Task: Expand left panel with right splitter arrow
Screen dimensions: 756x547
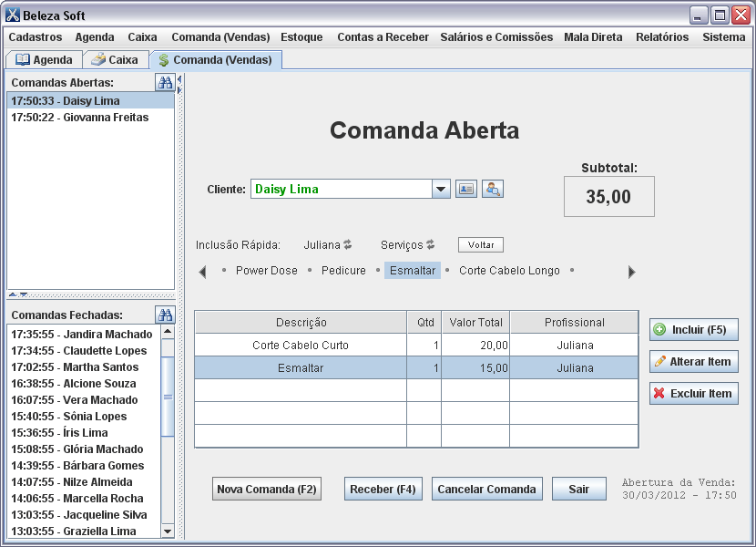Action: pyautogui.click(x=179, y=89)
